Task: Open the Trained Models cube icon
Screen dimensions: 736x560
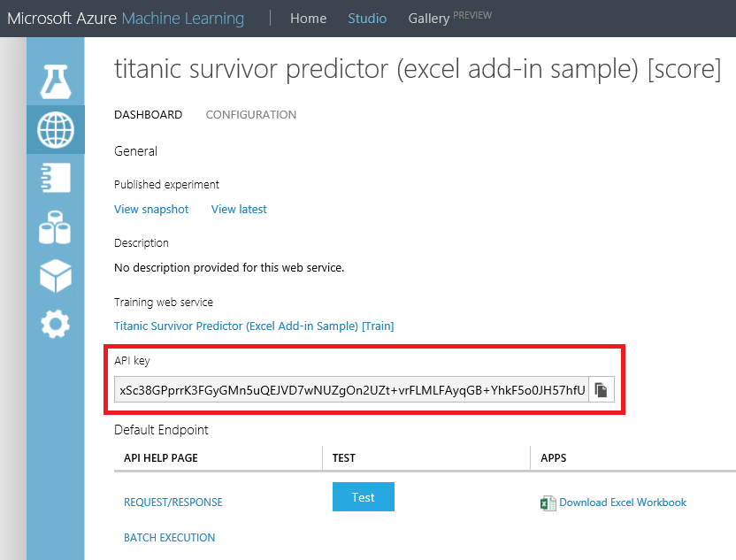Action: click(x=55, y=275)
